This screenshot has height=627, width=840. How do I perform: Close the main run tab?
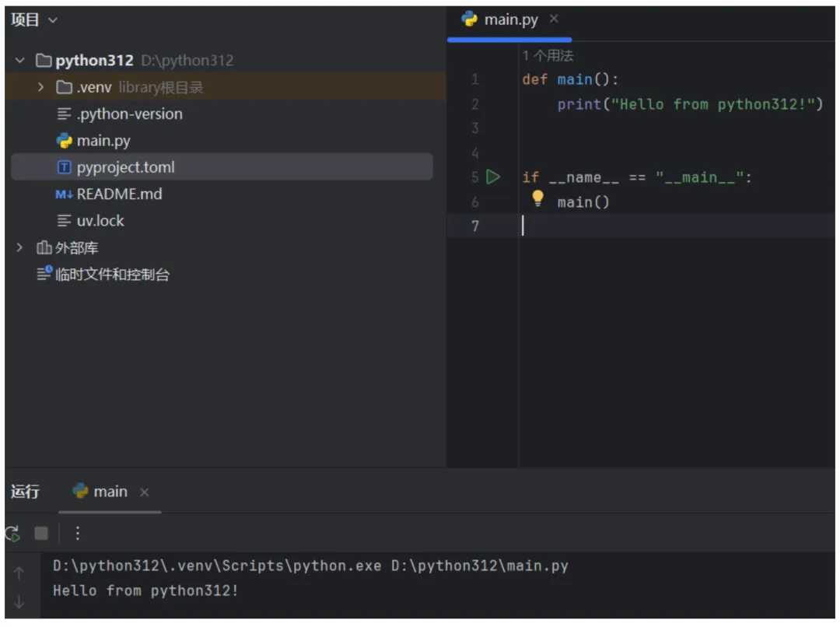pos(144,492)
